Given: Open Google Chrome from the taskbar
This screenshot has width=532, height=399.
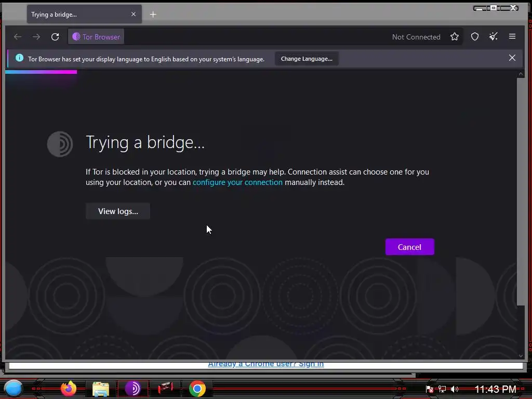Looking at the screenshot, I should click(197, 389).
